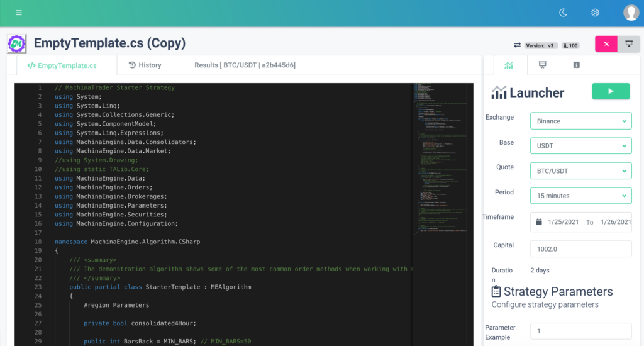Select the chart Launcher side tab
Image resolution: width=644 pixels, height=346 pixels.
pyautogui.click(x=508, y=65)
